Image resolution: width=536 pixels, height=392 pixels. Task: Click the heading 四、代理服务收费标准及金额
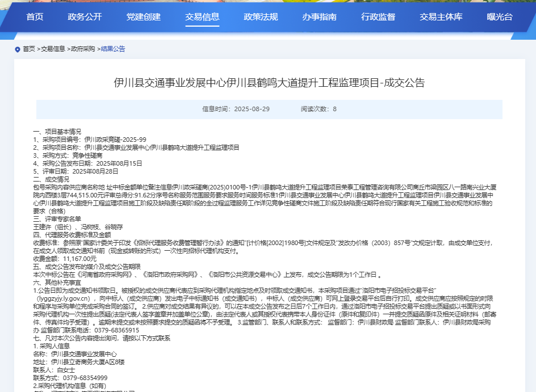(72, 235)
